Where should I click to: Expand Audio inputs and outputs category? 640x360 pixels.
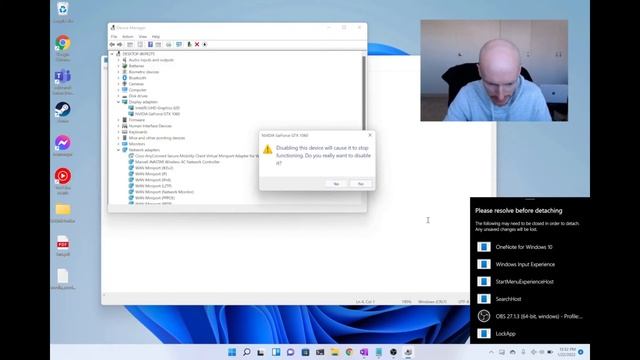tap(119, 60)
